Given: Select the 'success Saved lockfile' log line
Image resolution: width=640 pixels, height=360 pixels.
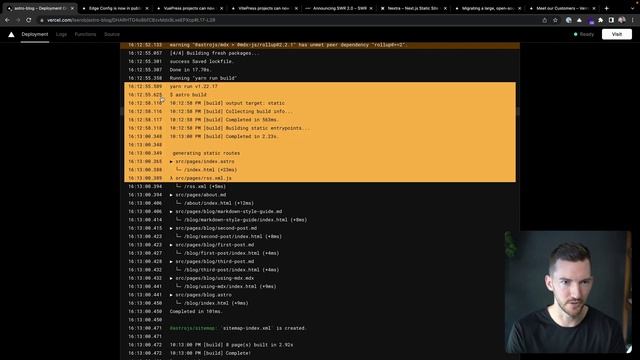Looking at the screenshot, I should tap(320, 62).
